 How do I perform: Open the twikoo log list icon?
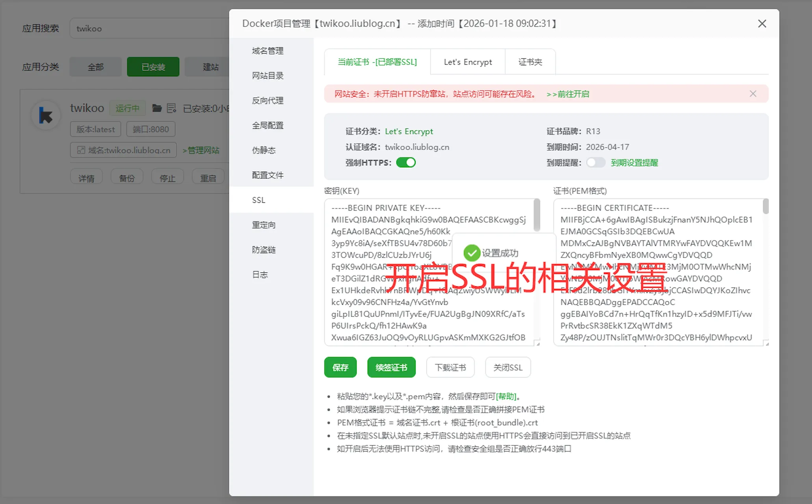coord(171,108)
